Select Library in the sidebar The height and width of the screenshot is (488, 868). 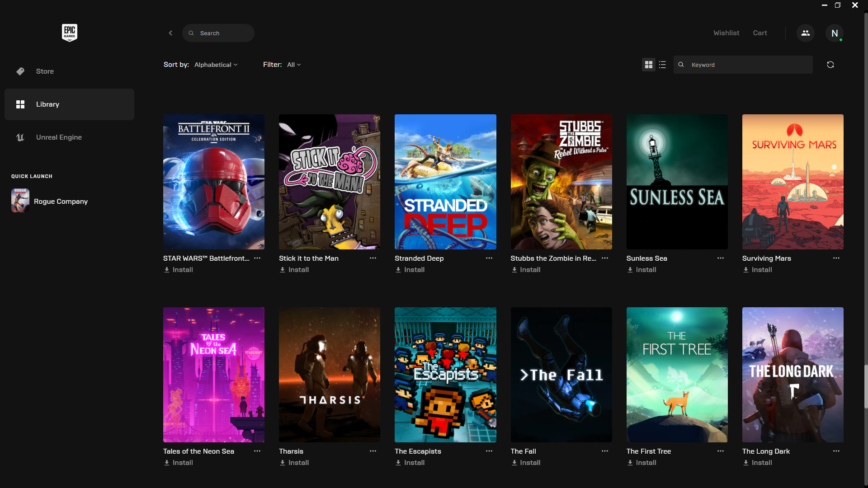tap(69, 104)
